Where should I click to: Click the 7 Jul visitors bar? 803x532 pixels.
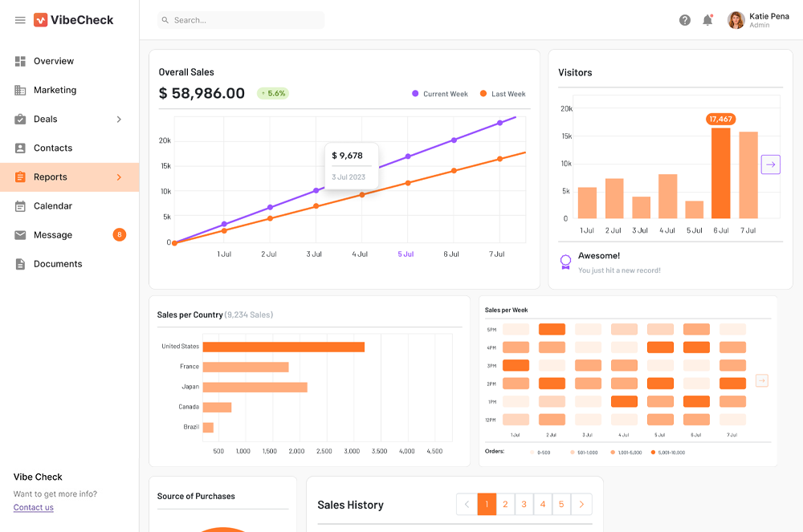click(748, 176)
